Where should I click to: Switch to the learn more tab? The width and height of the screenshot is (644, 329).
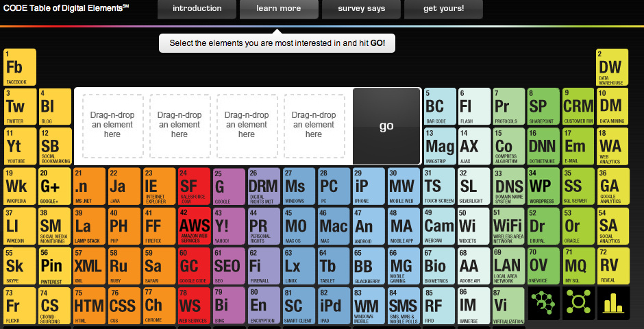tap(279, 9)
